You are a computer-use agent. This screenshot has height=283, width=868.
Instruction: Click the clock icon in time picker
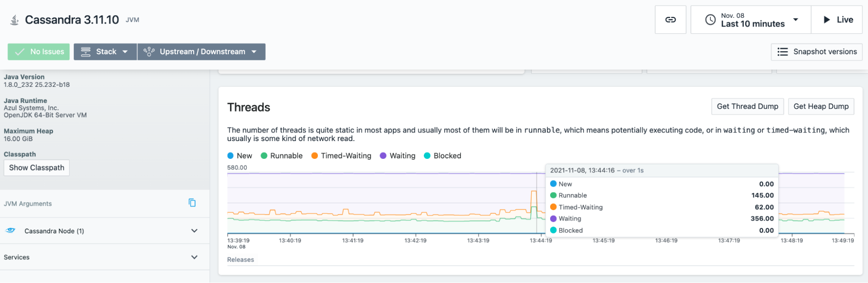pos(710,20)
